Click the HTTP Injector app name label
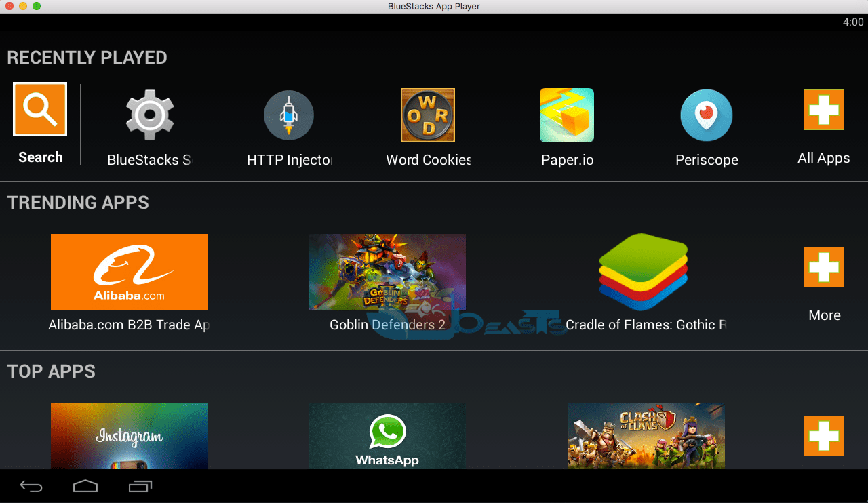868x503 pixels. 290,160
